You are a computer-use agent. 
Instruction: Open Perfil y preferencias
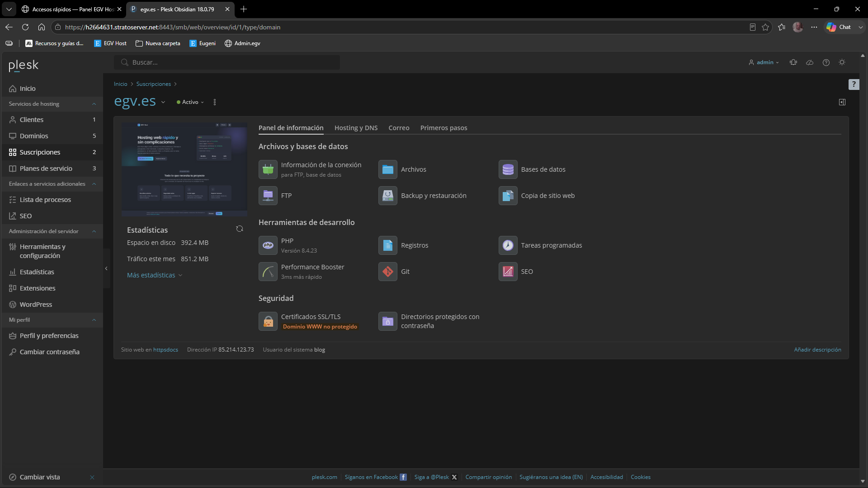click(52, 336)
